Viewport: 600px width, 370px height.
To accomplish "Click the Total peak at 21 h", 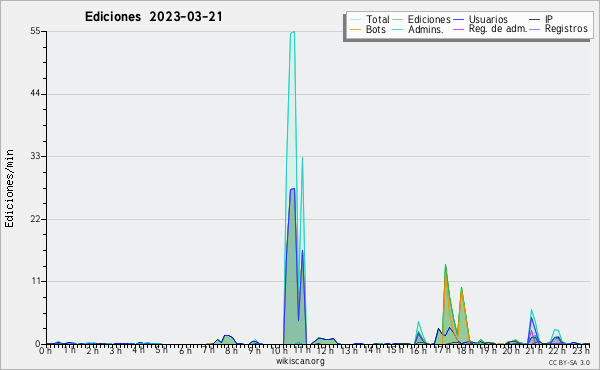I will point(531,310).
